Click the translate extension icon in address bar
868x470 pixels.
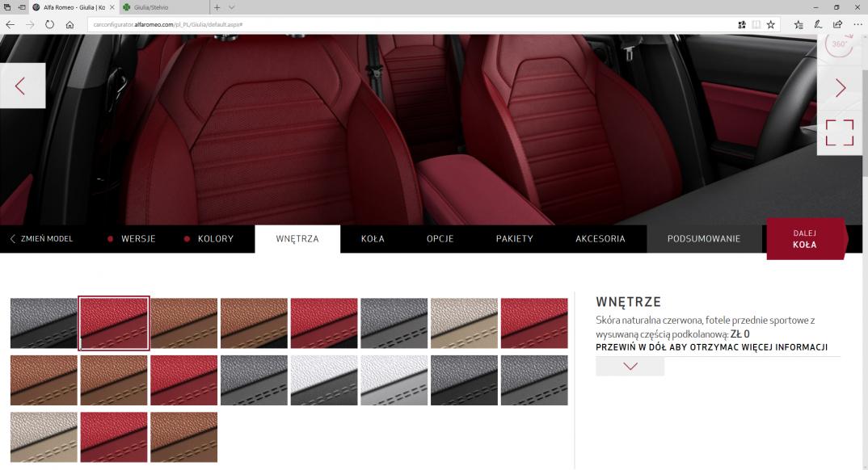tap(742, 24)
